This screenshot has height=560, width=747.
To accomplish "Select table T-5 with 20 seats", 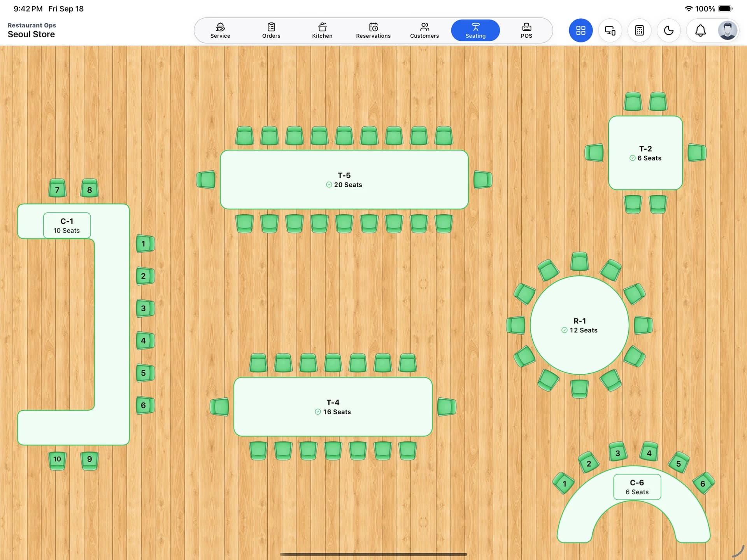I will (344, 180).
